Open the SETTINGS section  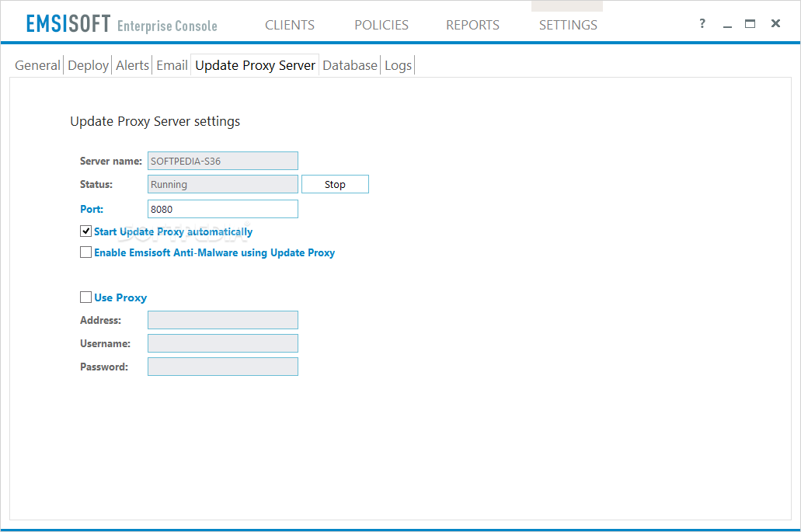568,25
